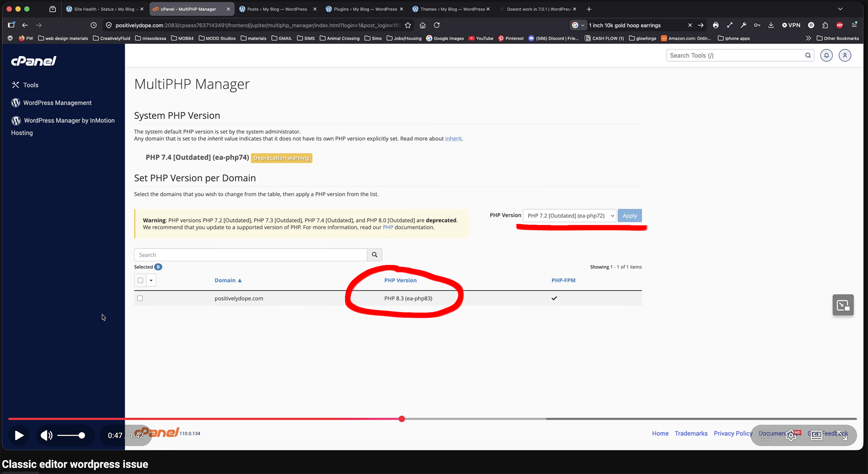The width and height of the screenshot is (868, 474).
Task: Open the footer Home link
Action: (660, 434)
